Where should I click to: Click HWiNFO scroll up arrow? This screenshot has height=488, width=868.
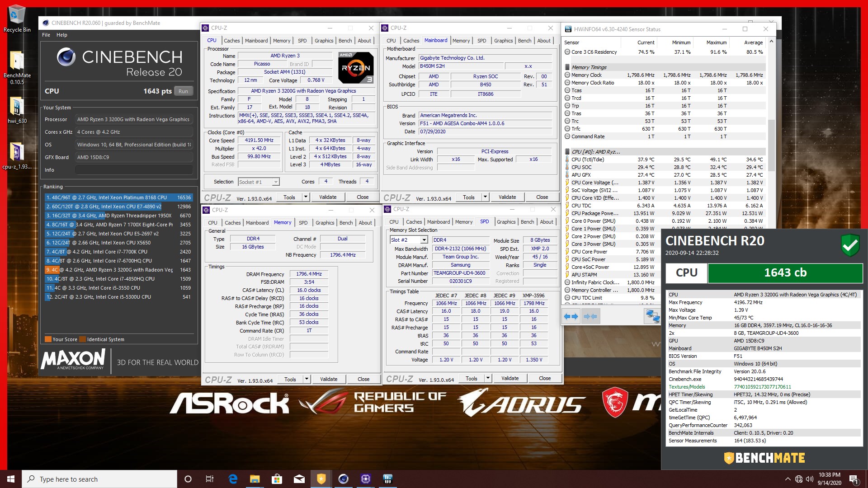771,42
